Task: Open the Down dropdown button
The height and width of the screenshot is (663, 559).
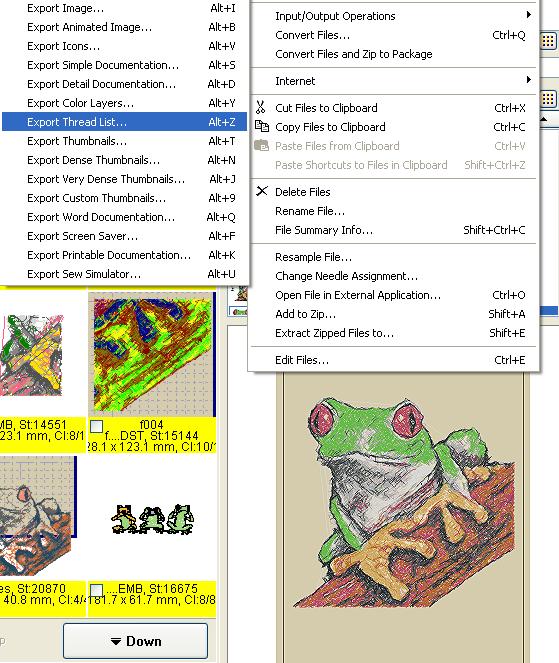Action: point(135,641)
